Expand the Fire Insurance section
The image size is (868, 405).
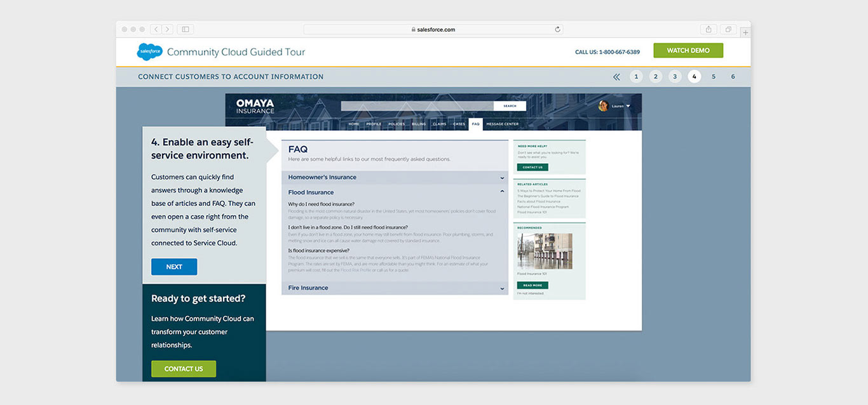coord(395,288)
